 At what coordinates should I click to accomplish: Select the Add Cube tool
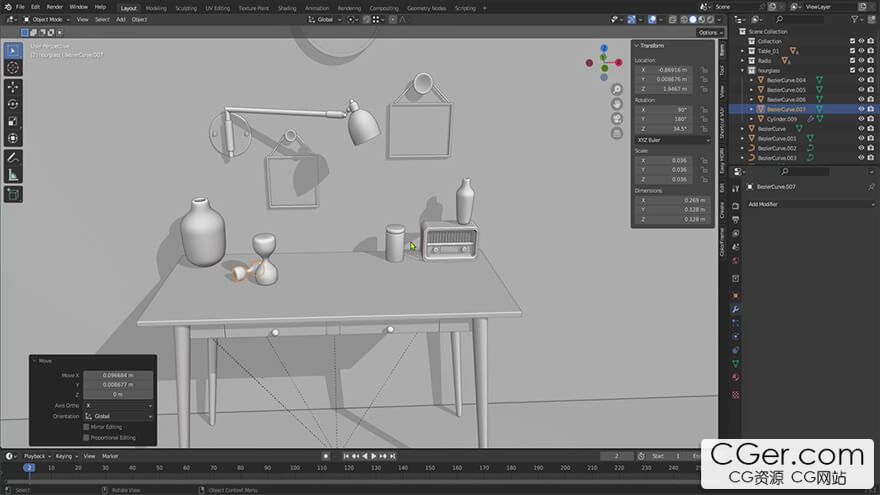click(13, 195)
